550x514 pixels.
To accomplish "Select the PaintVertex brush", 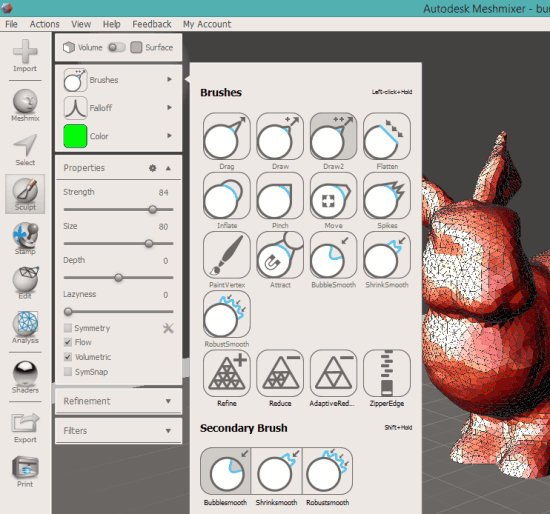I will (227, 255).
